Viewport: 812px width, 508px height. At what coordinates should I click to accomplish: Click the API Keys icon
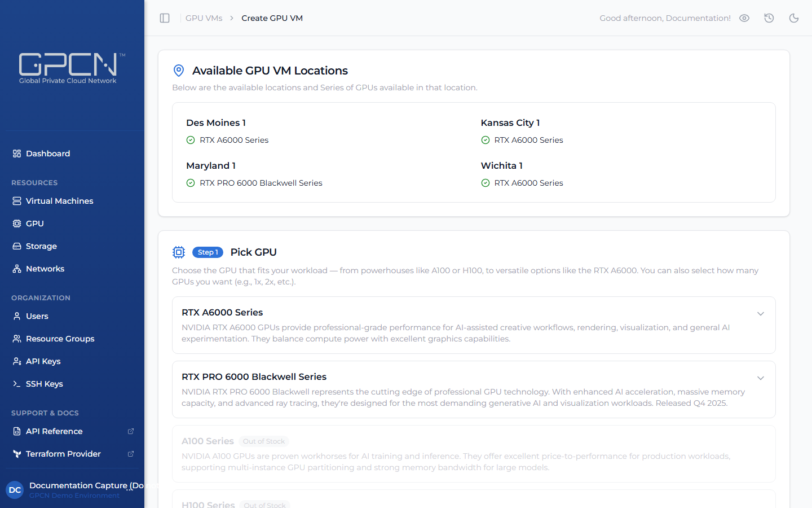(17, 361)
